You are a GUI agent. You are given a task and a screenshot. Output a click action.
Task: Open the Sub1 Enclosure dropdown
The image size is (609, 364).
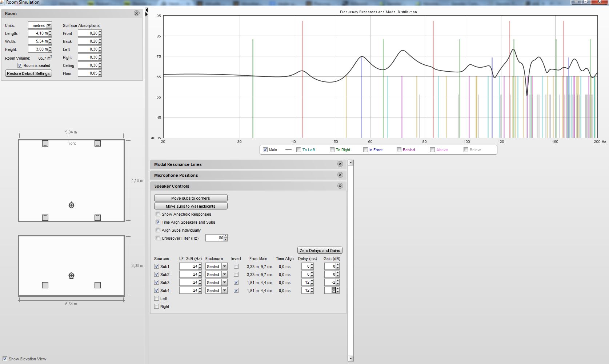[224, 267]
